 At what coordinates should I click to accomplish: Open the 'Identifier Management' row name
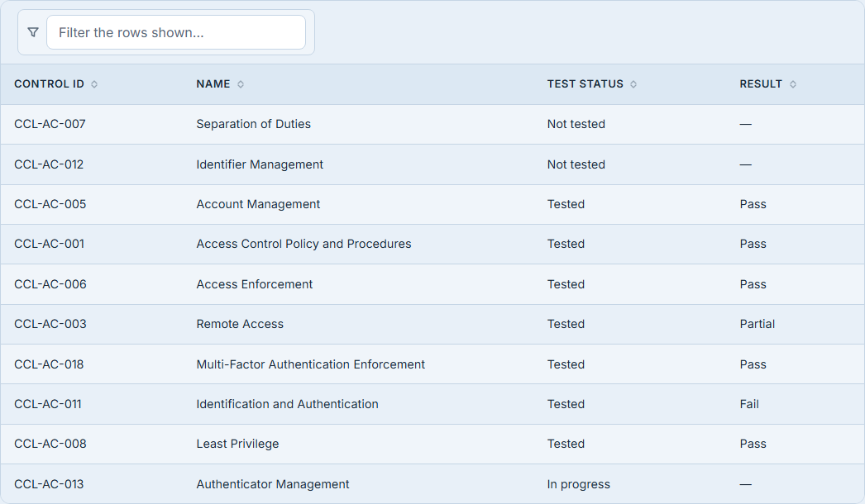pos(260,164)
